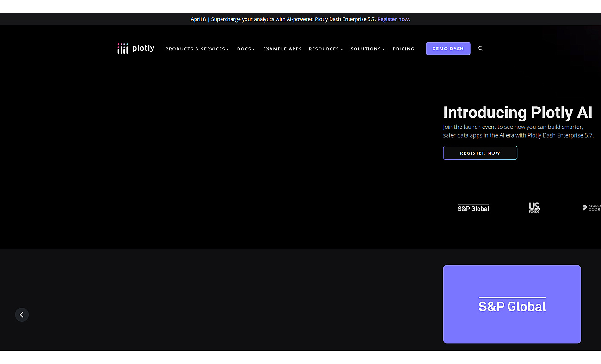Follow the 'Register now.' banner link
This screenshot has width=601, height=364.
point(393,19)
